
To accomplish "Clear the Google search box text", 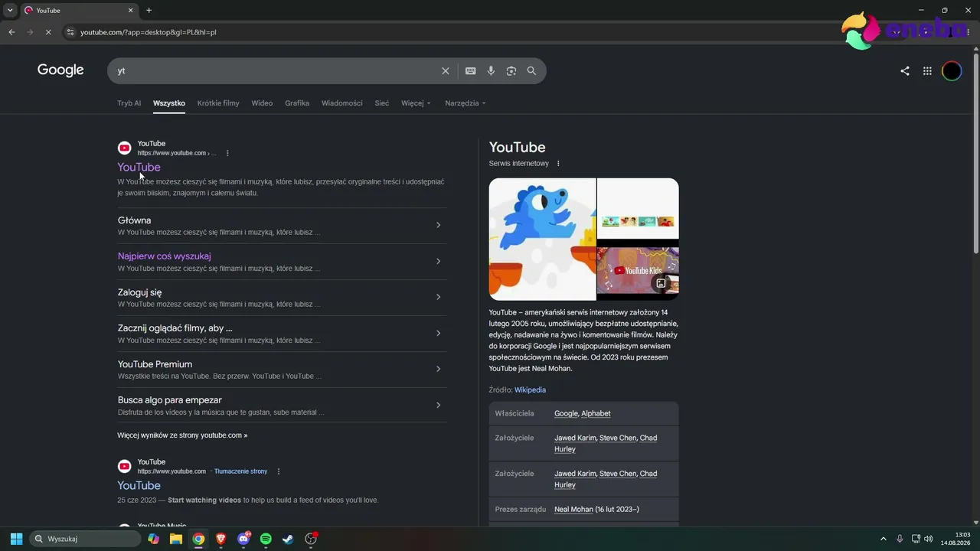I will (446, 71).
